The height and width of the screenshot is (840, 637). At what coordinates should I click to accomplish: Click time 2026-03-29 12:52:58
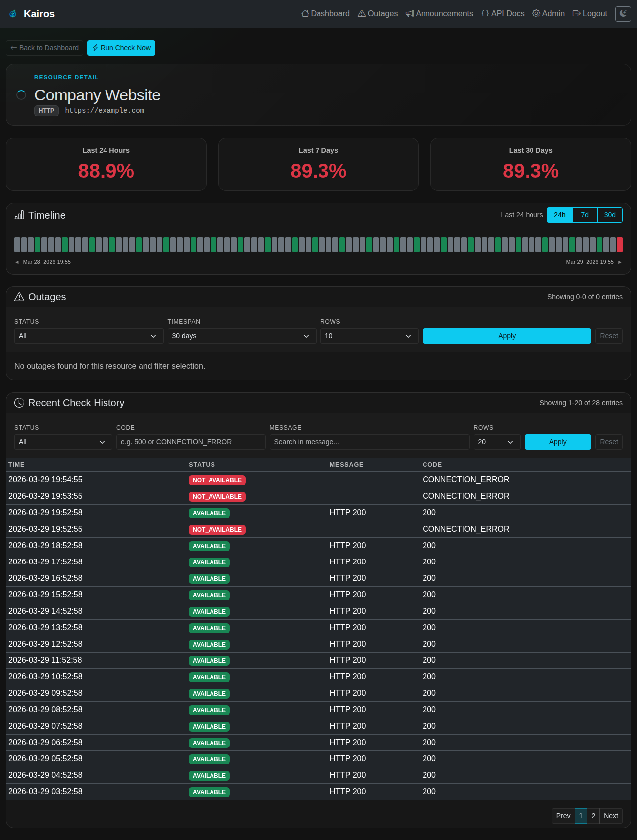(45, 644)
